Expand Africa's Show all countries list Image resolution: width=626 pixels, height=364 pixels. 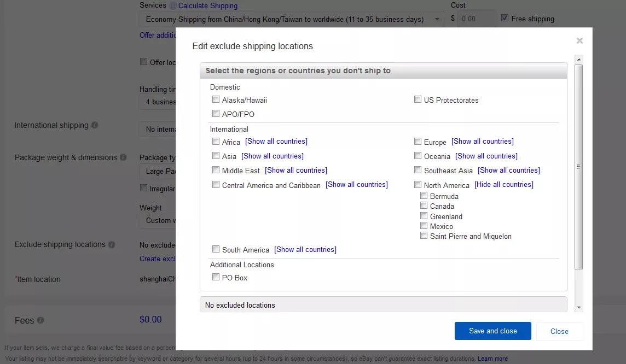click(276, 142)
